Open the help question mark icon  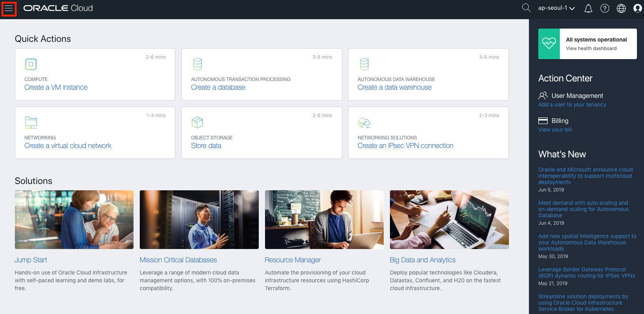coord(605,8)
